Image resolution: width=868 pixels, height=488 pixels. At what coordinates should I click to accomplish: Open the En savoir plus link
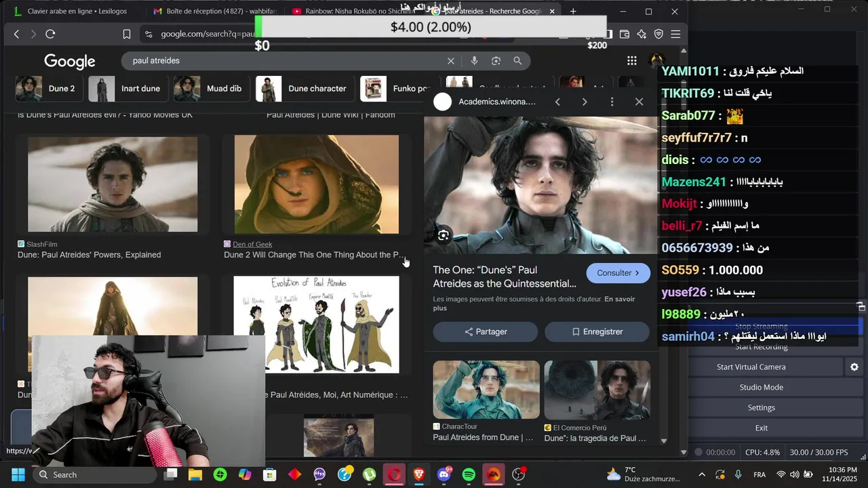tap(534, 304)
